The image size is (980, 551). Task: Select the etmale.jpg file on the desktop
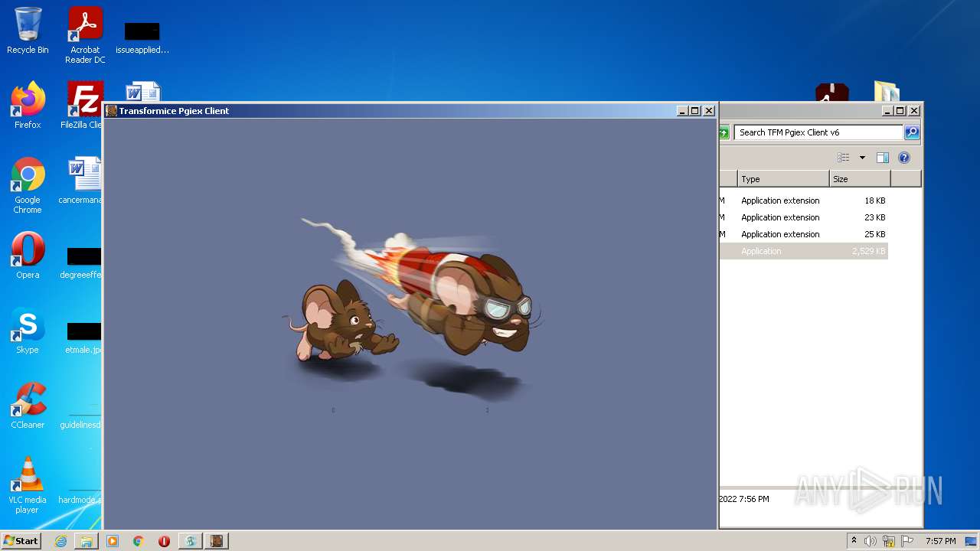click(83, 337)
